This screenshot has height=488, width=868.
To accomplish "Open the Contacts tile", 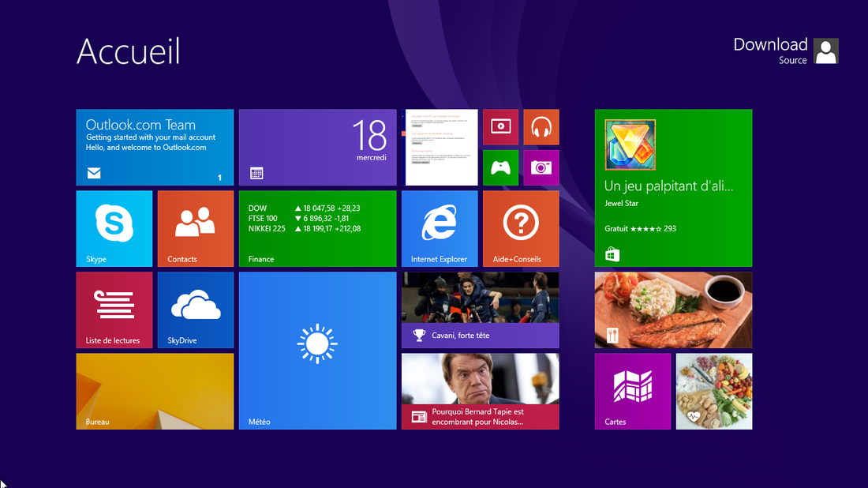I will tap(196, 229).
